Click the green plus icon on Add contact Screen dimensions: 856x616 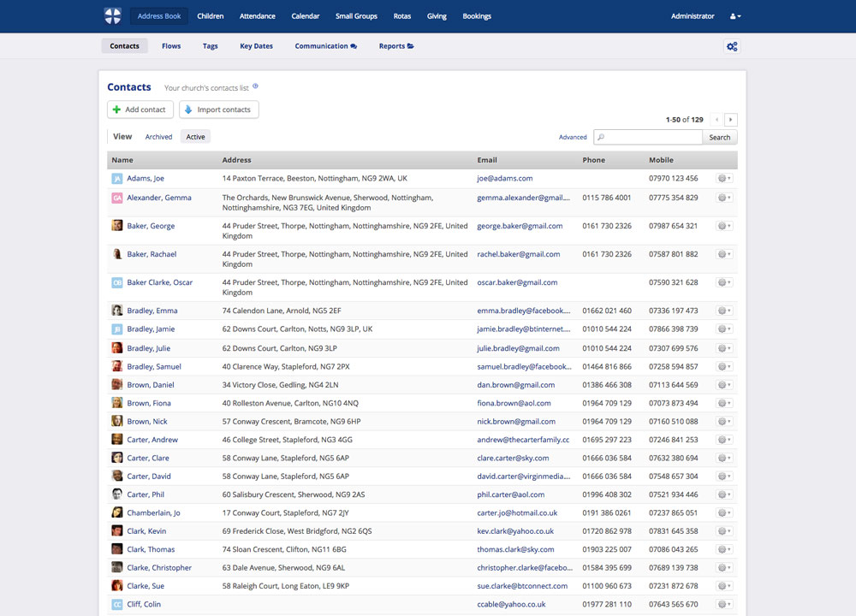[x=116, y=110]
